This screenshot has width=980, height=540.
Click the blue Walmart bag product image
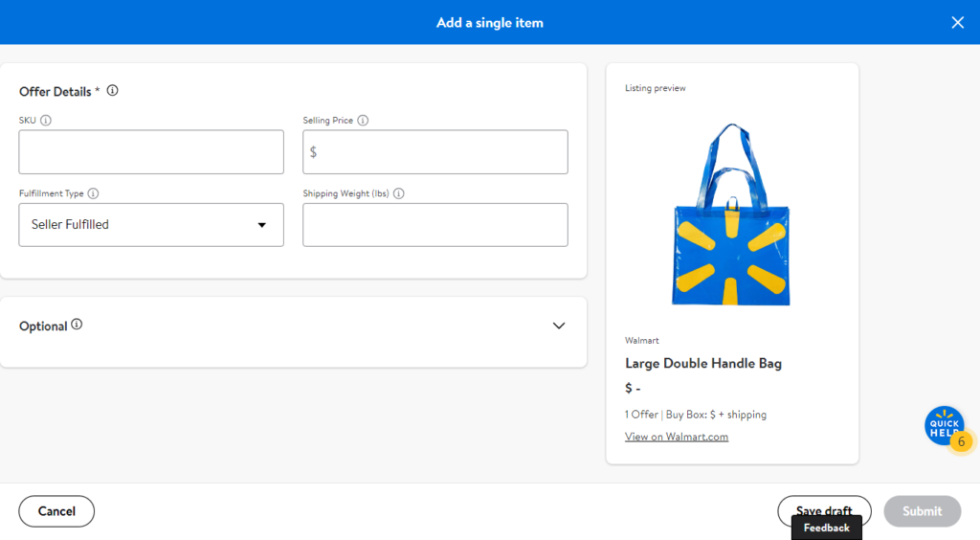[731, 214]
